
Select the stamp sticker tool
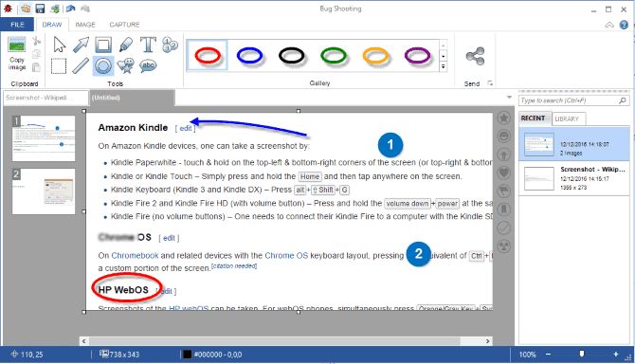125,66
